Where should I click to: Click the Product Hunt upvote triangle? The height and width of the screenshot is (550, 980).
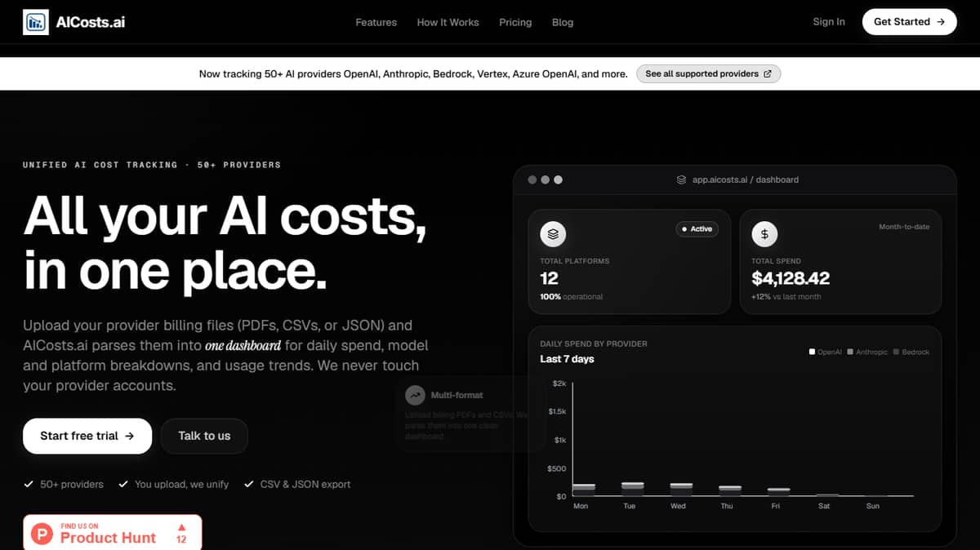[181, 526]
